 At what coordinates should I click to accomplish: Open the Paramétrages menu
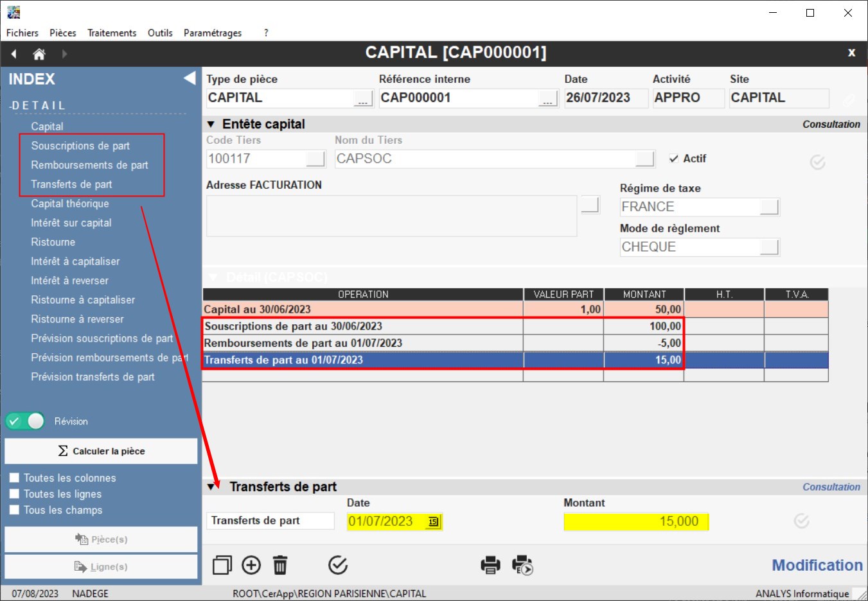coord(213,33)
